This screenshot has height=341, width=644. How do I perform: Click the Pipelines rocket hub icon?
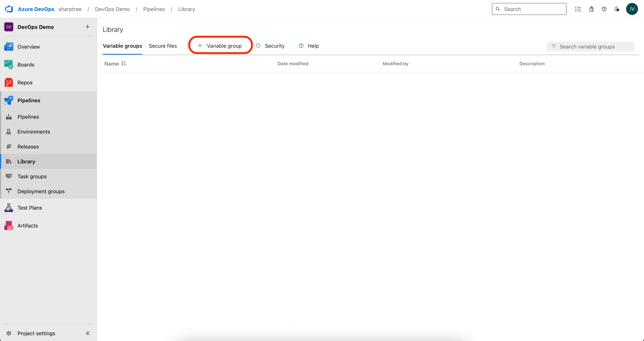coord(9,100)
